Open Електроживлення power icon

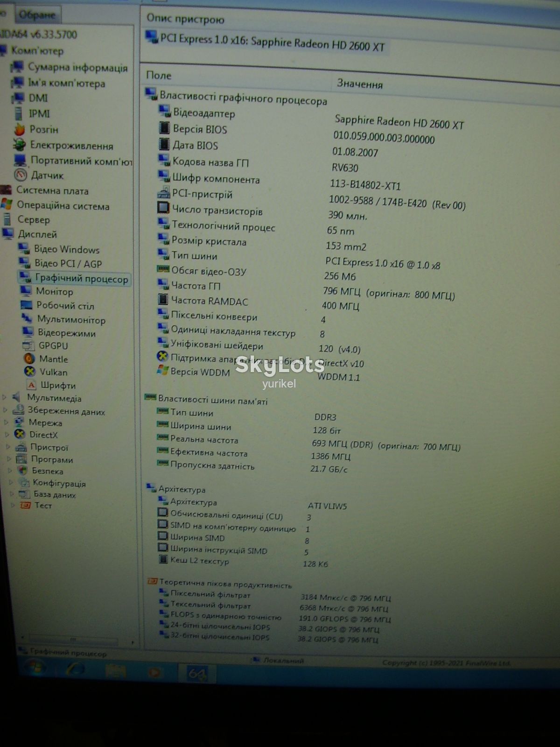tap(20, 145)
